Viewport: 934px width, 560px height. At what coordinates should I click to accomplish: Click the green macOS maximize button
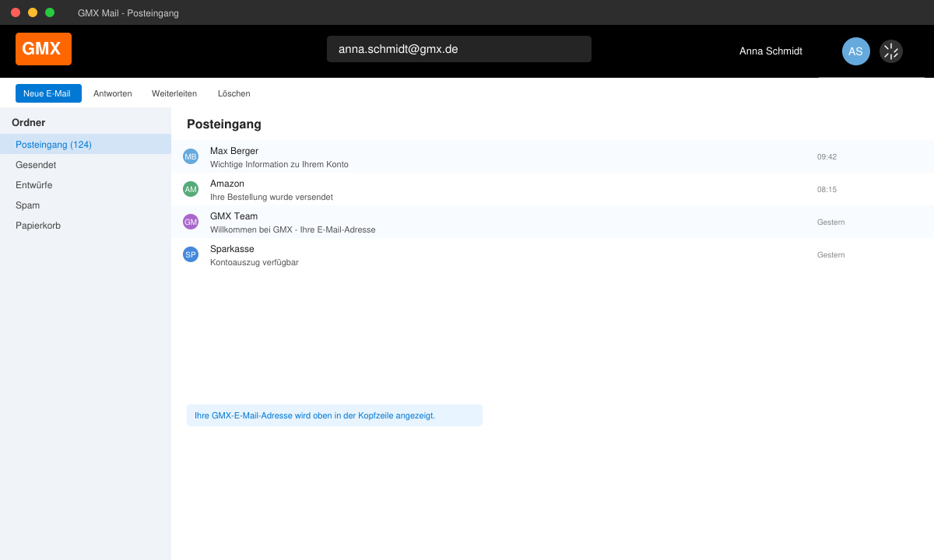click(50, 12)
